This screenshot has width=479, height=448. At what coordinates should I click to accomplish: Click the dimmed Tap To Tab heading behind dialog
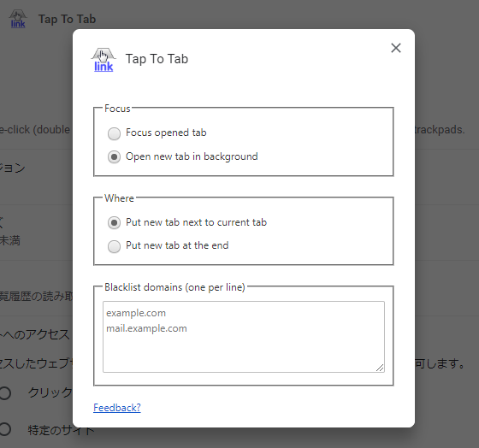click(67, 20)
